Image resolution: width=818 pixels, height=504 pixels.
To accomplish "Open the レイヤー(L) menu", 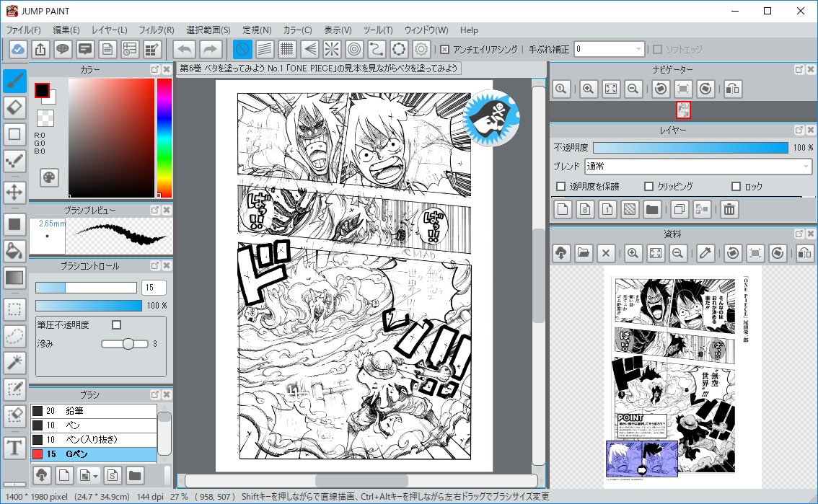I will click(x=109, y=30).
